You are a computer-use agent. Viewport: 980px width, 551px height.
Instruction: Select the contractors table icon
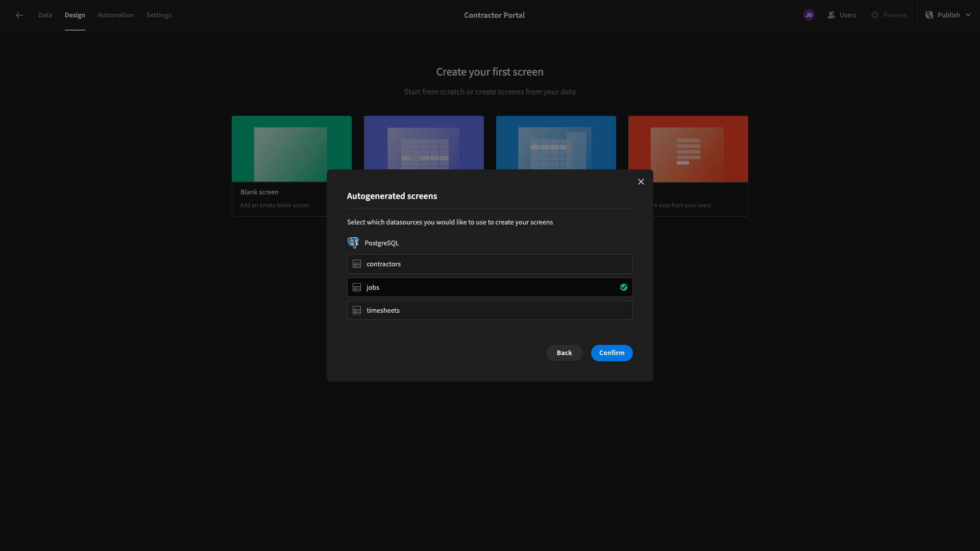pos(357,264)
